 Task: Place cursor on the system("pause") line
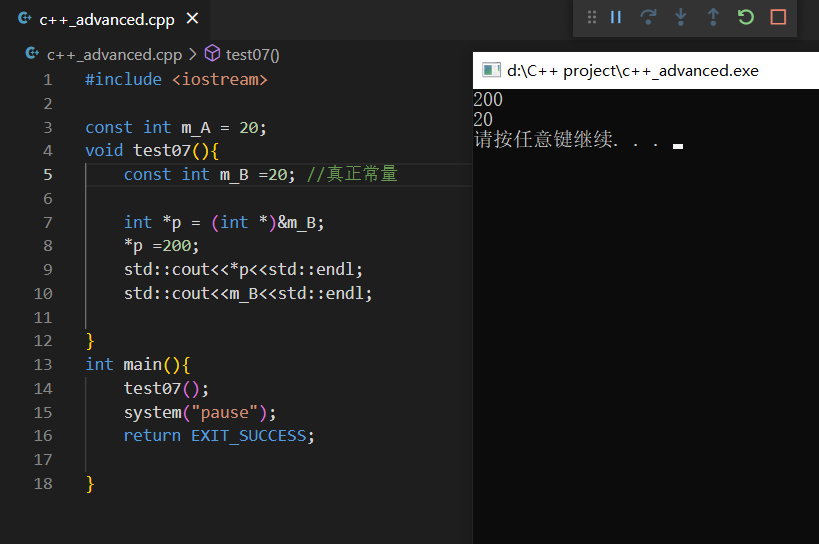199,412
